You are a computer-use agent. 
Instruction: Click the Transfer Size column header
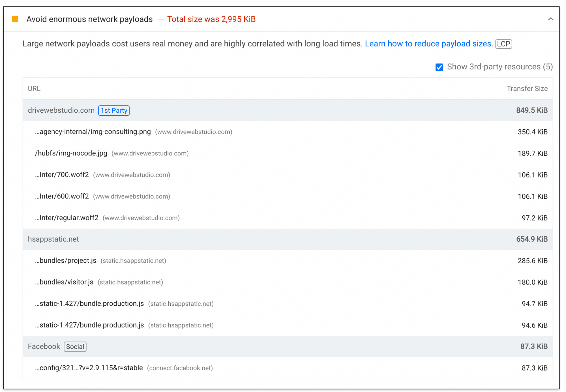[x=527, y=89]
